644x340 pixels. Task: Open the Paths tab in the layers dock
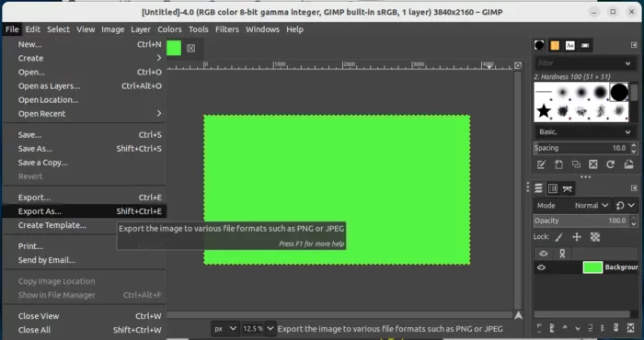tap(568, 188)
